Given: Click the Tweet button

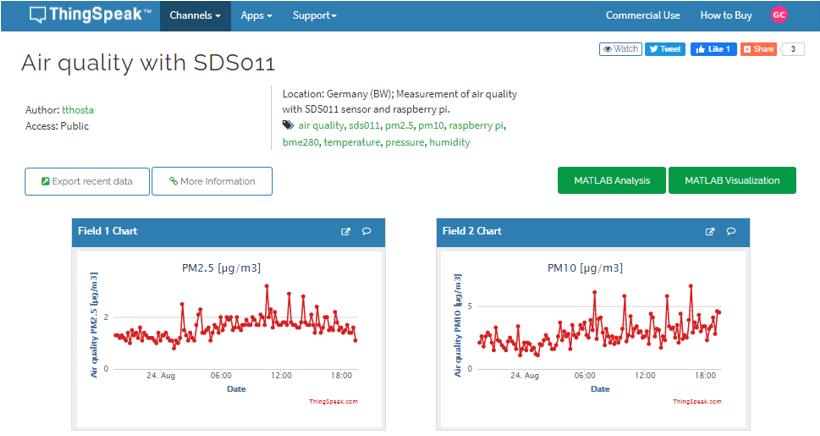Looking at the screenshot, I should [665, 49].
